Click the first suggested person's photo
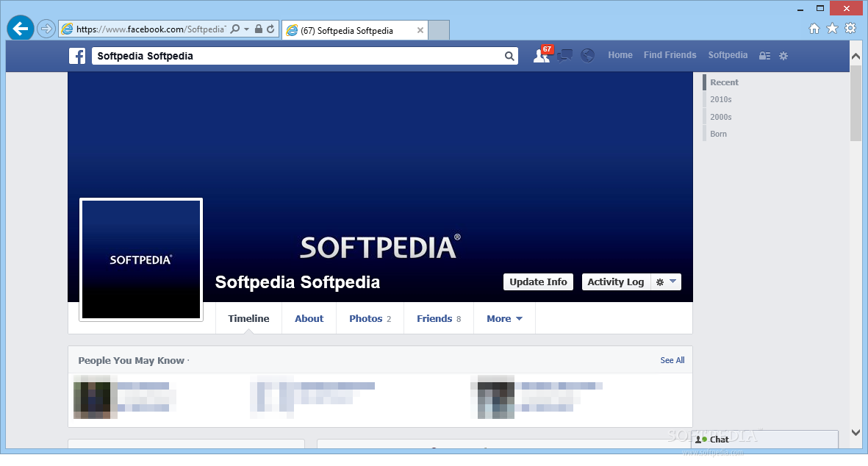The height and width of the screenshot is (466, 868). point(96,397)
